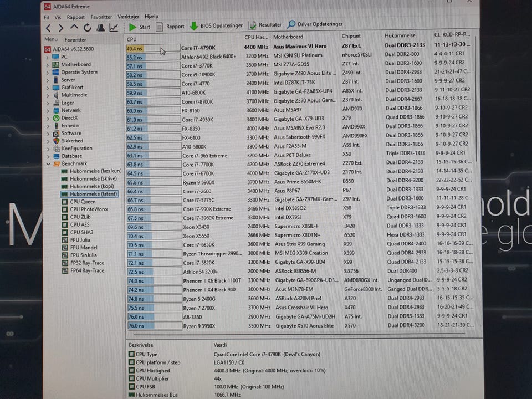Image resolution: width=532 pixels, height=399 pixels.
Task: Start the benchmark with green Start button
Action: point(140,27)
